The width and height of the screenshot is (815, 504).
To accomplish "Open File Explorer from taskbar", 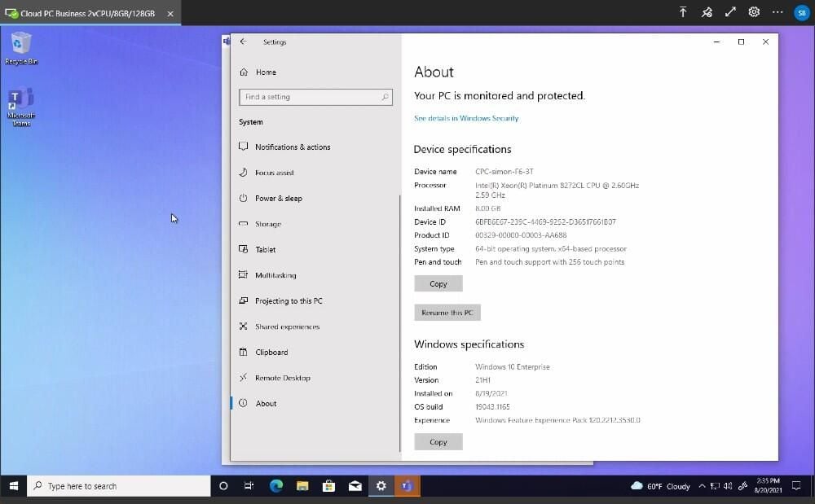I will (x=302, y=486).
